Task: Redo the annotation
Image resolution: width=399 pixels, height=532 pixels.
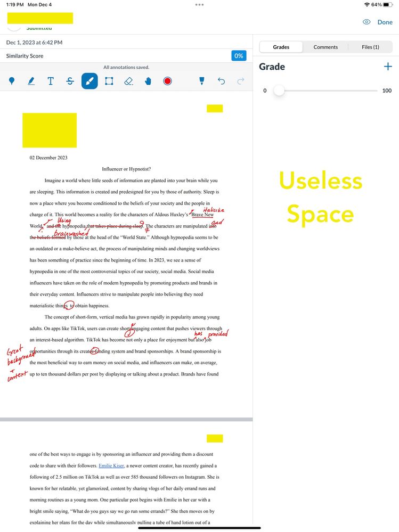Action: [x=241, y=81]
